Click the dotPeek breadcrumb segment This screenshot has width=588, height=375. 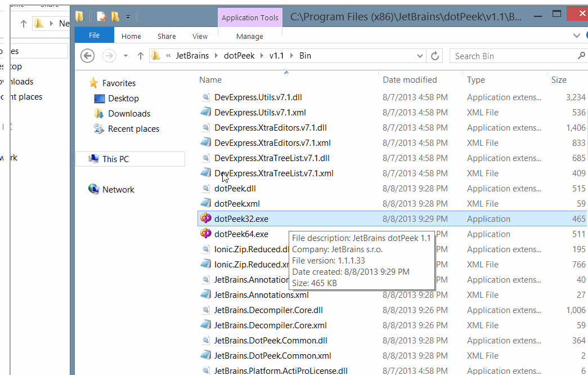pos(239,56)
